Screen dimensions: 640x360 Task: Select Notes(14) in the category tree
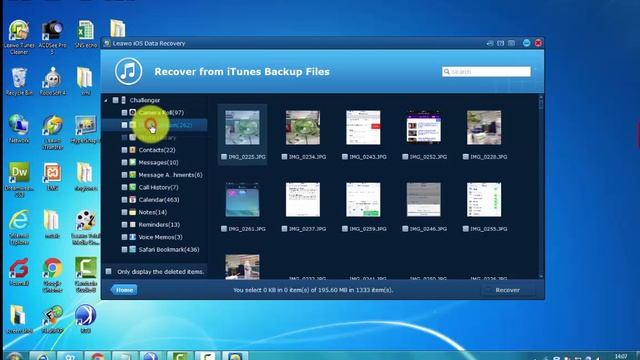click(x=153, y=212)
